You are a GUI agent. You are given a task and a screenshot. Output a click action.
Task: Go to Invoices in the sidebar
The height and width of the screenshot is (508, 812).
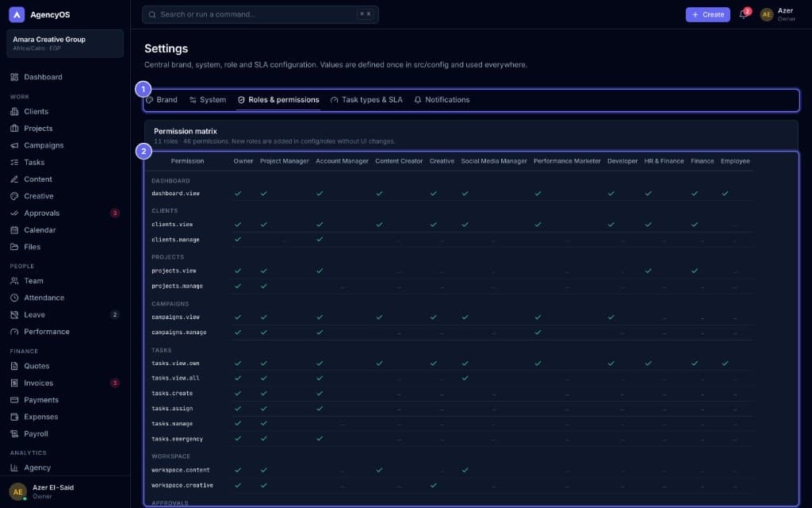click(65, 383)
